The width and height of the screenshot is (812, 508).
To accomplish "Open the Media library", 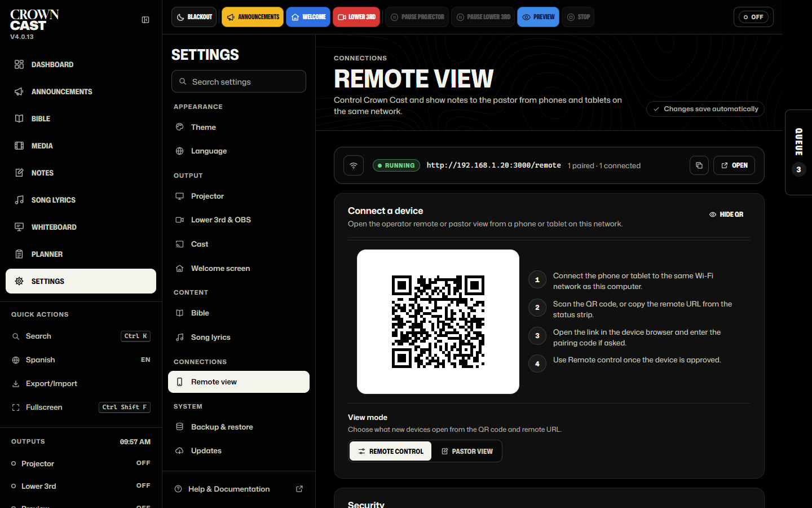I will 81,146.
